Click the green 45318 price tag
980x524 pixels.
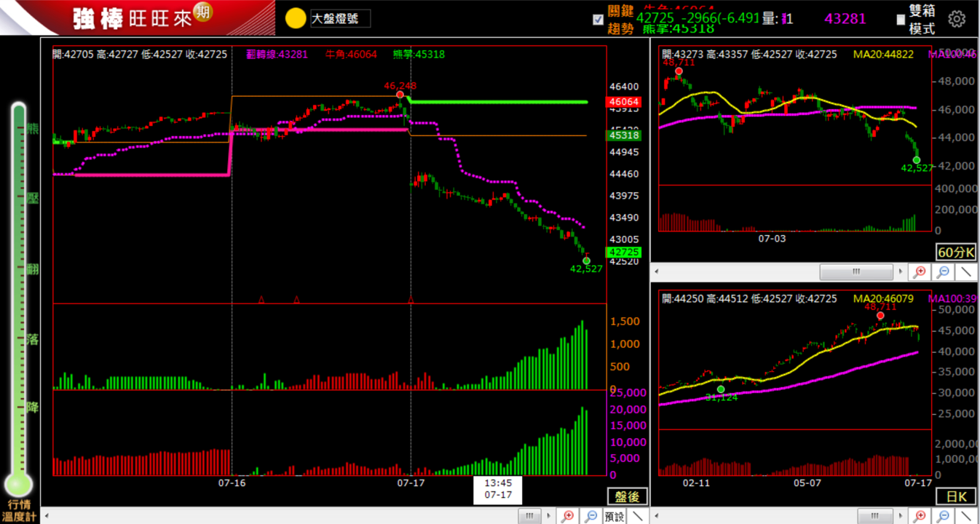click(x=624, y=135)
